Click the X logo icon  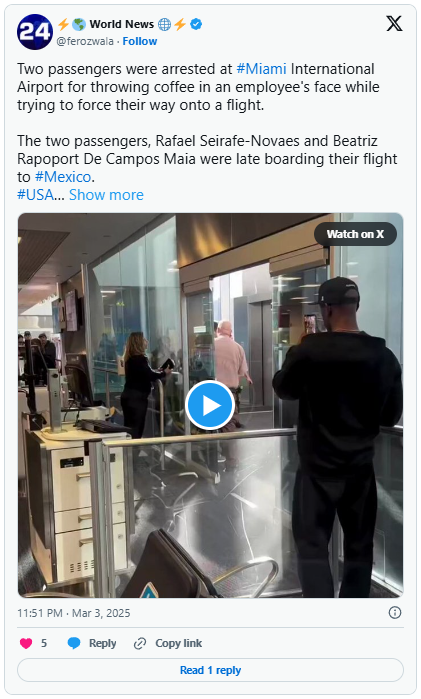394,23
